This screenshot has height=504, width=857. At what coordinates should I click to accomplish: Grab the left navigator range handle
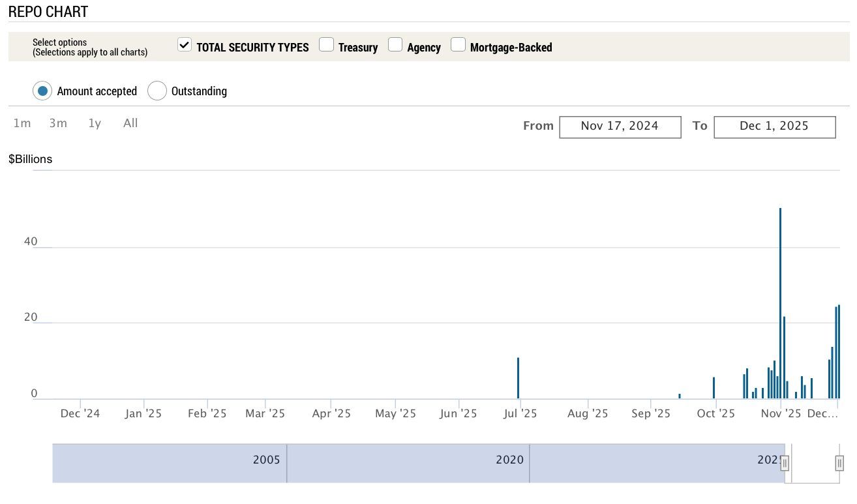point(785,463)
